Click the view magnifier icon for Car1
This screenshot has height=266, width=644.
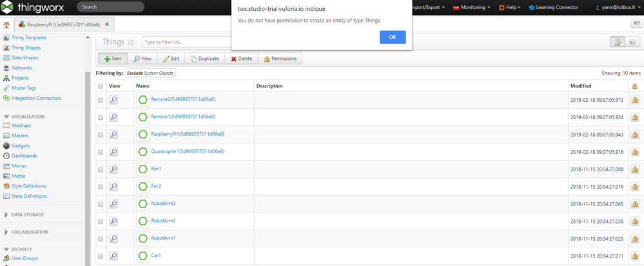[x=113, y=255]
